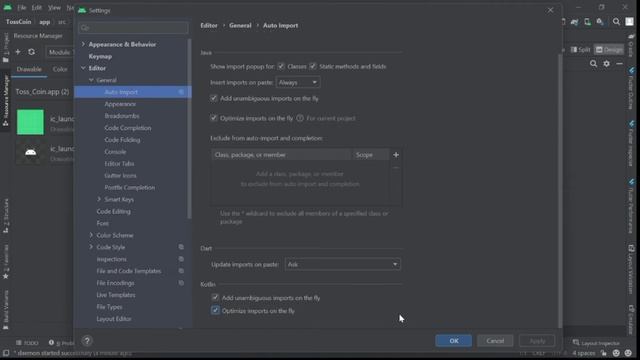Click the lock read-only icon in status bar
The image size is (640, 360).
[603, 353]
